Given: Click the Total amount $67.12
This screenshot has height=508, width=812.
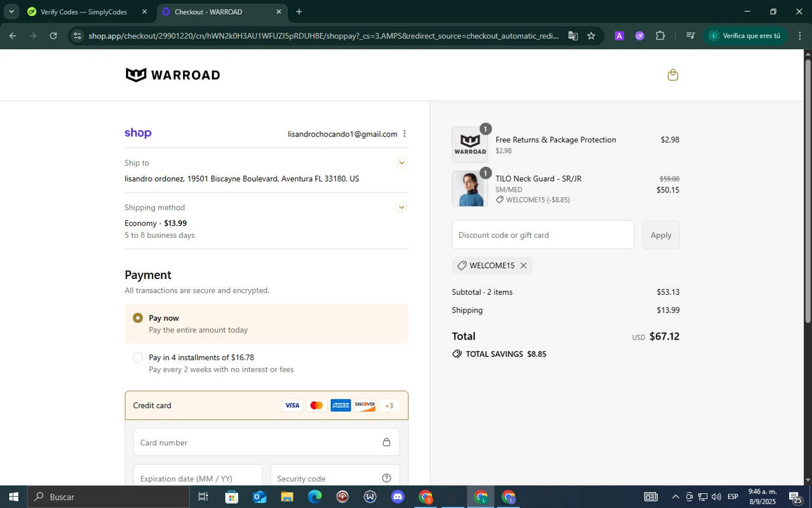Looking at the screenshot, I should coord(664,336).
